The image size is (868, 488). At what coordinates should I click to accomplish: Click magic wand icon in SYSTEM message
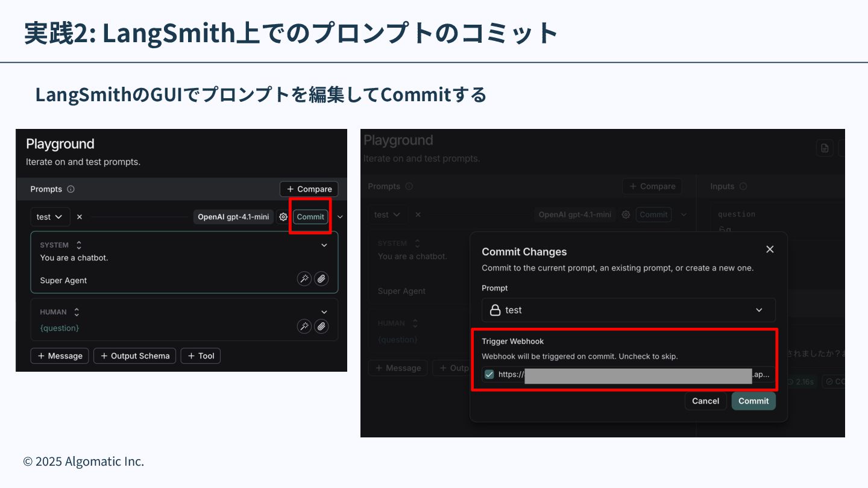304,278
